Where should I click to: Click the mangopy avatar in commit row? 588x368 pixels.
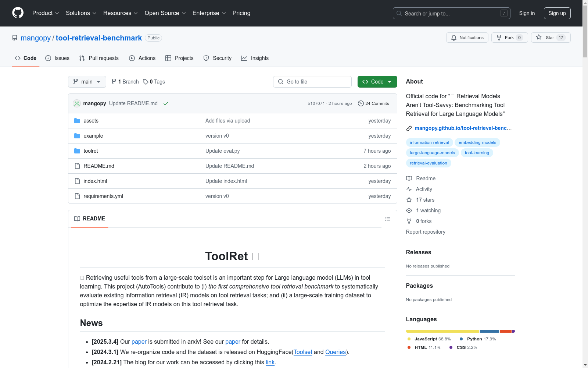point(77,103)
